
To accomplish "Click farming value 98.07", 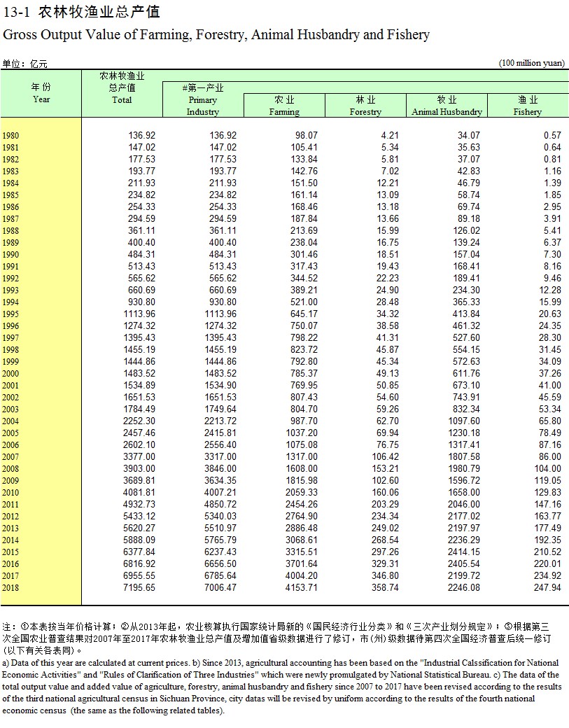I will [x=307, y=135].
